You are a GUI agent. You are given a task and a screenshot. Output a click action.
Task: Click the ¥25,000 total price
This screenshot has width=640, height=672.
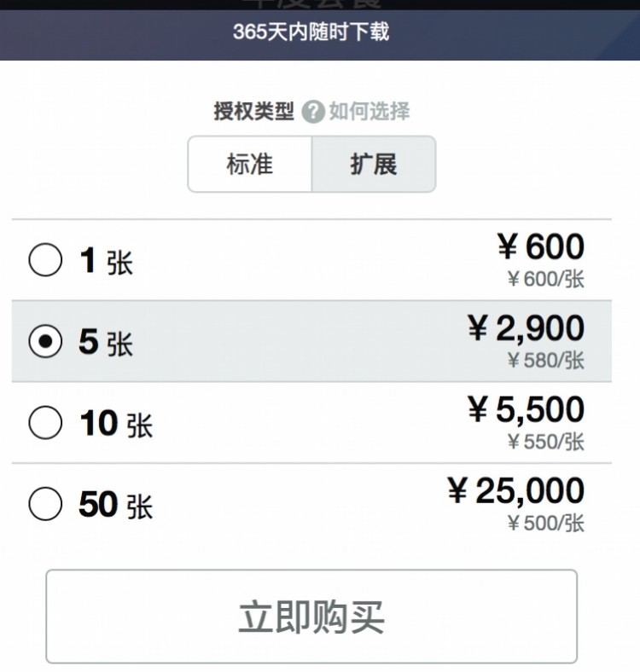coord(515,491)
